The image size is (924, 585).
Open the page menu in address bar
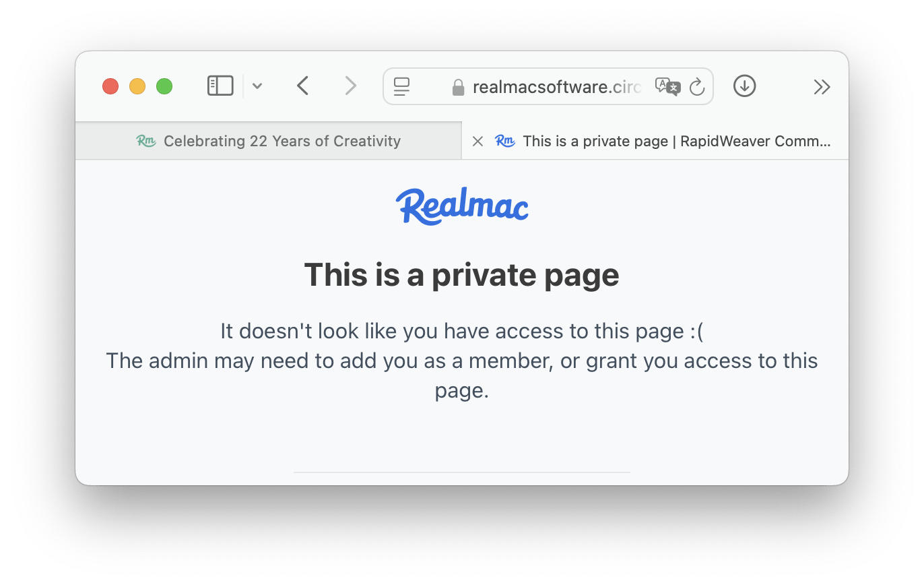[402, 86]
